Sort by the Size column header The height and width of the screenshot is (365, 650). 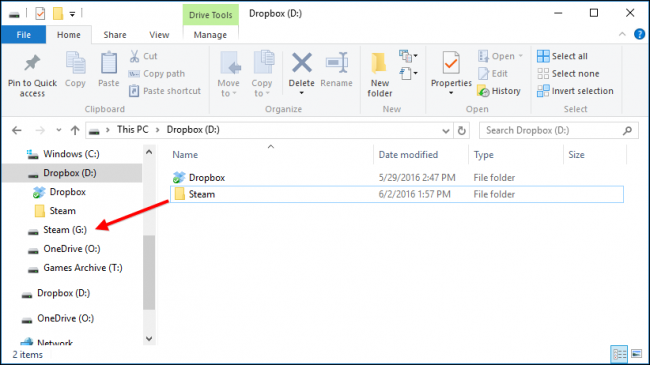pos(576,155)
